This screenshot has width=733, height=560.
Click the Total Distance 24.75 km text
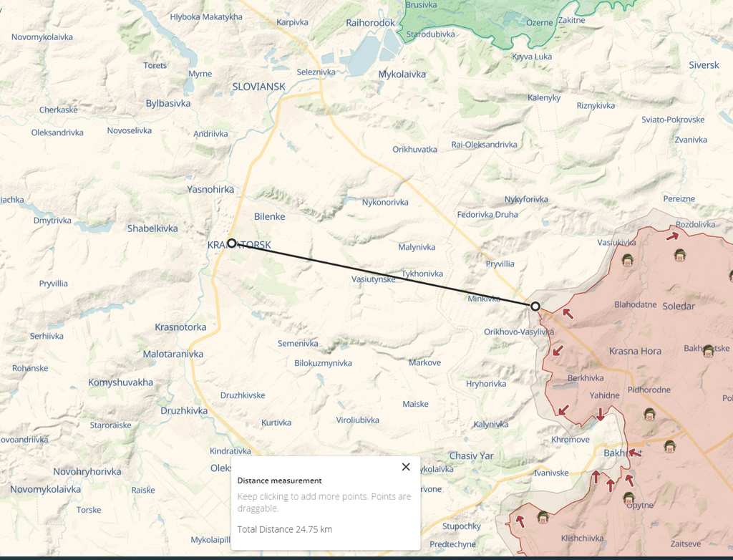(x=285, y=529)
